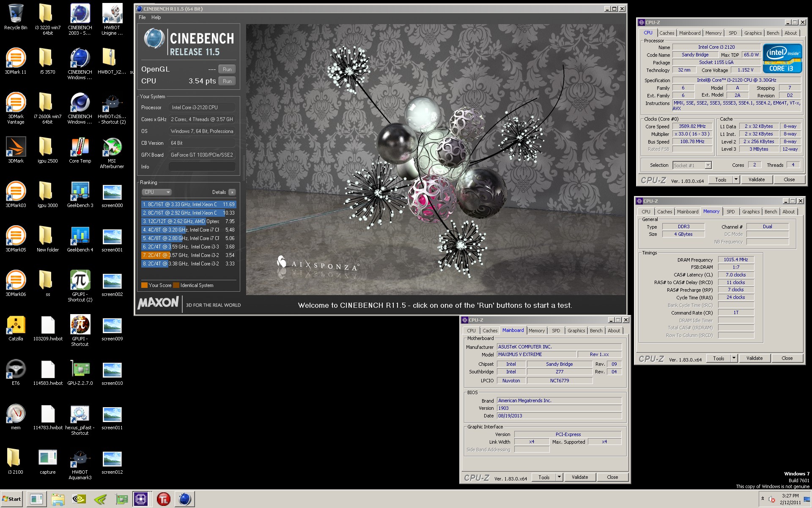Click the Core Speed value 3589.82 MHz
Screen dimensions: 812x508
tap(692, 126)
